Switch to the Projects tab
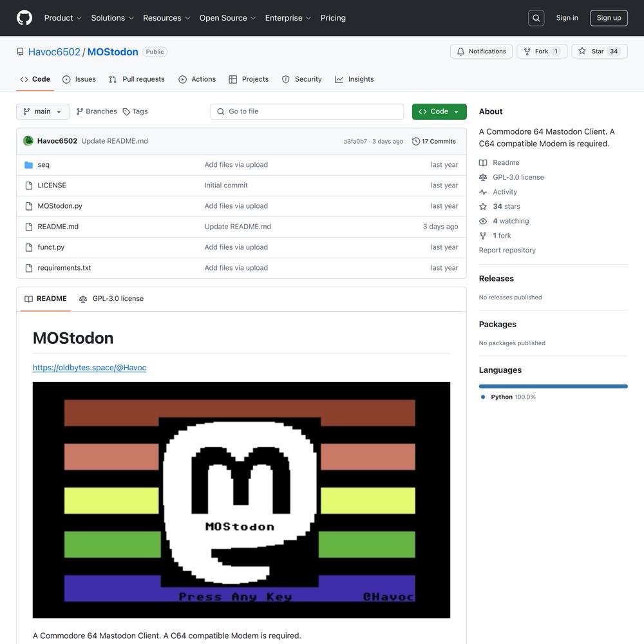Viewport: 644px width, 644px height. point(249,79)
